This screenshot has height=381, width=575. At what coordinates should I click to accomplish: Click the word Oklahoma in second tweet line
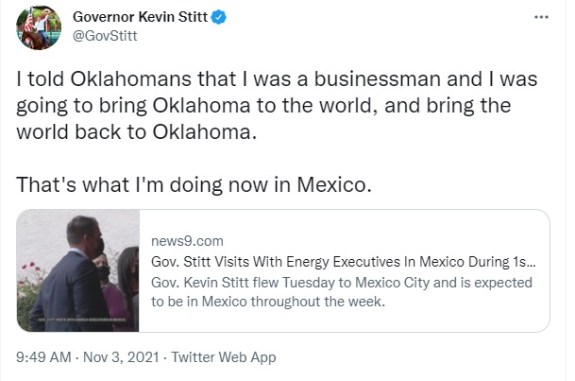pyautogui.click(x=201, y=106)
